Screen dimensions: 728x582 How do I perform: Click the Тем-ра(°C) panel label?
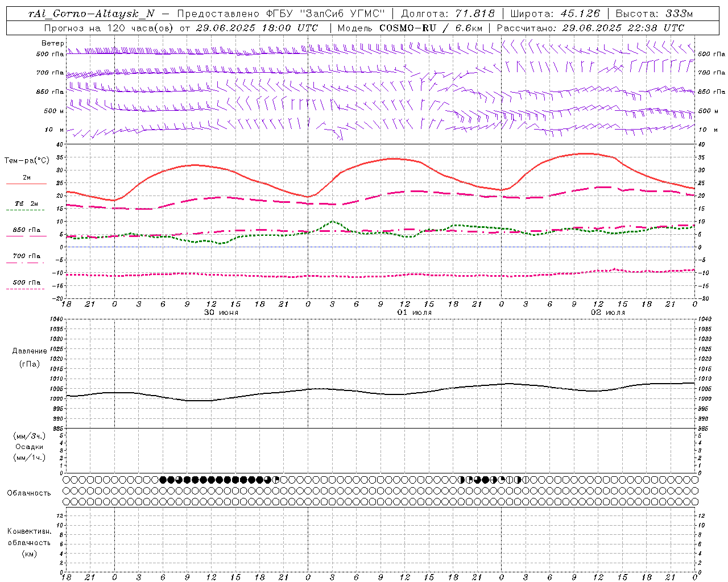(27, 161)
